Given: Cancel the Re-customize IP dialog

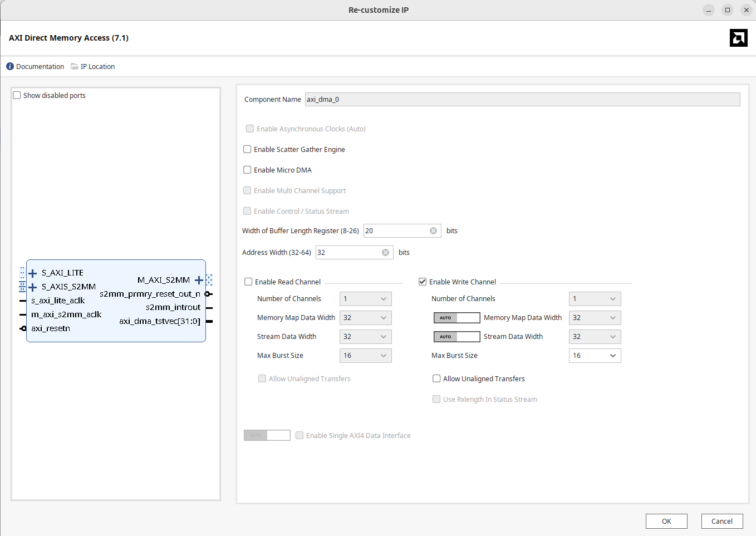Looking at the screenshot, I should [x=721, y=521].
